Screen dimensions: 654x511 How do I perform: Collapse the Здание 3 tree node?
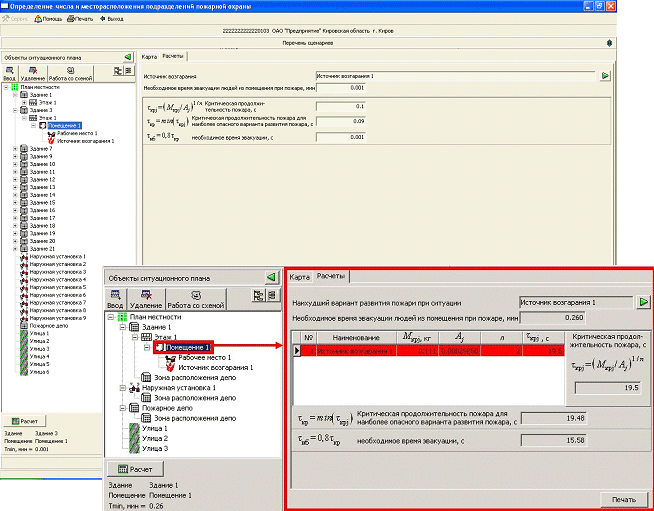point(14,110)
